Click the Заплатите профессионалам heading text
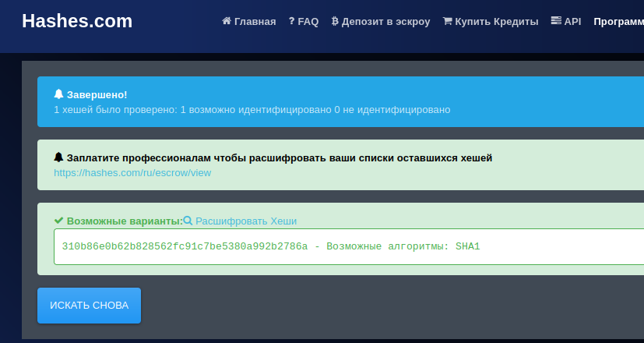Image resolution: width=644 pixels, height=343 pixels. tap(280, 158)
